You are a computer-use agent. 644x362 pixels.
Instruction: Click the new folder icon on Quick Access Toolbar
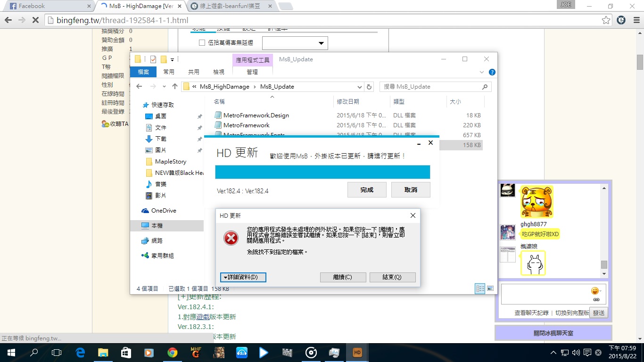(164, 59)
